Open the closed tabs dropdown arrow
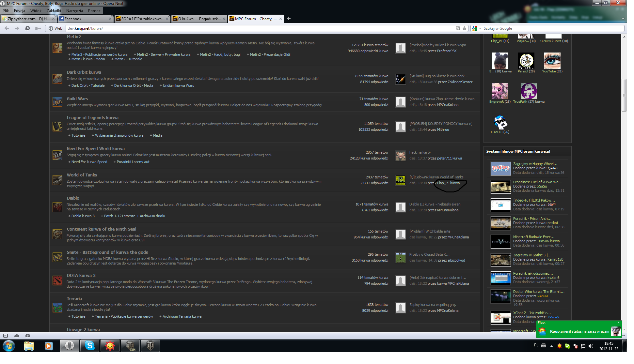This screenshot has height=364, width=634. coord(623,19)
